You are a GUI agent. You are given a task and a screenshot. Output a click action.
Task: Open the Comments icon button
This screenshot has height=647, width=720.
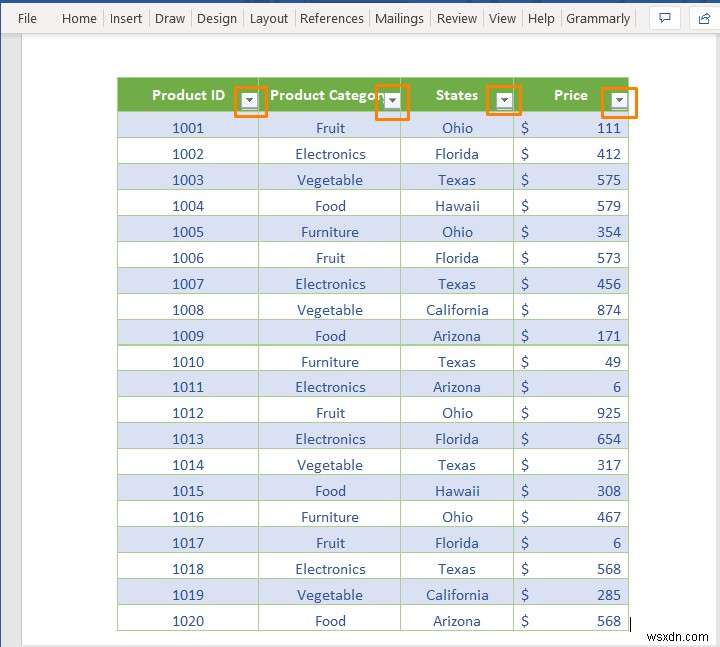(x=664, y=18)
